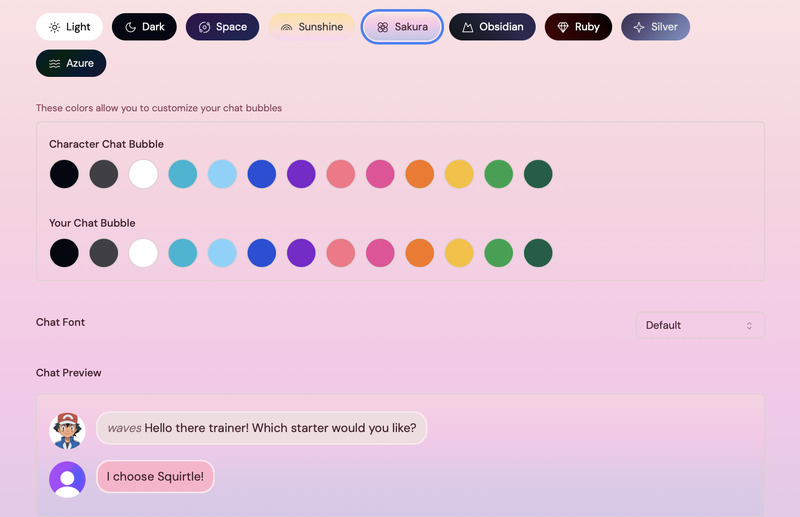
Task: Click the 'Chat Font' label
Action: [x=60, y=322]
